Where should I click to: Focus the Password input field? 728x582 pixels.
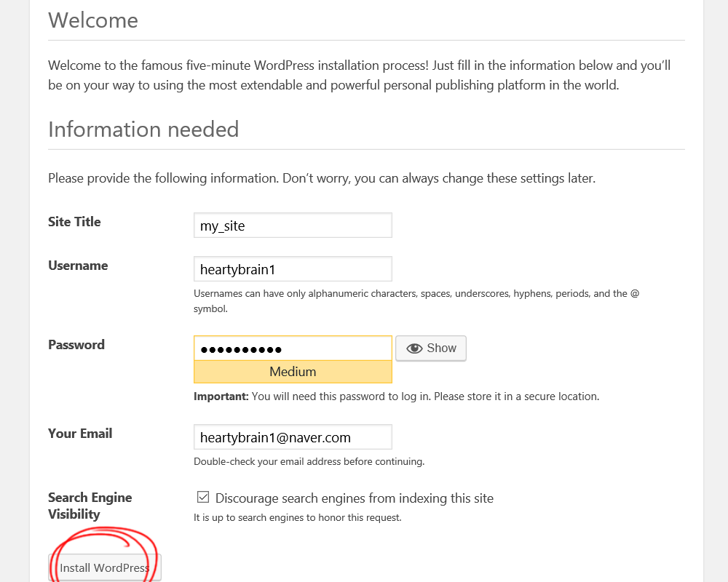point(293,348)
